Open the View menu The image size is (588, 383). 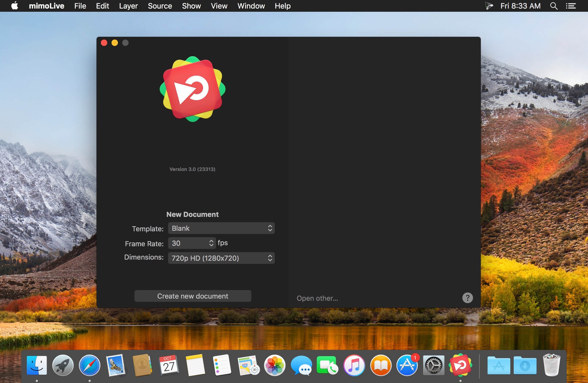[219, 6]
